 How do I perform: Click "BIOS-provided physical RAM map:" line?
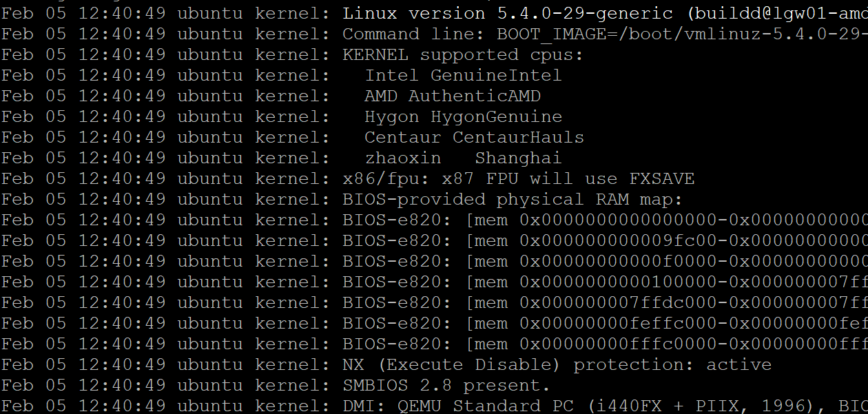click(512, 199)
